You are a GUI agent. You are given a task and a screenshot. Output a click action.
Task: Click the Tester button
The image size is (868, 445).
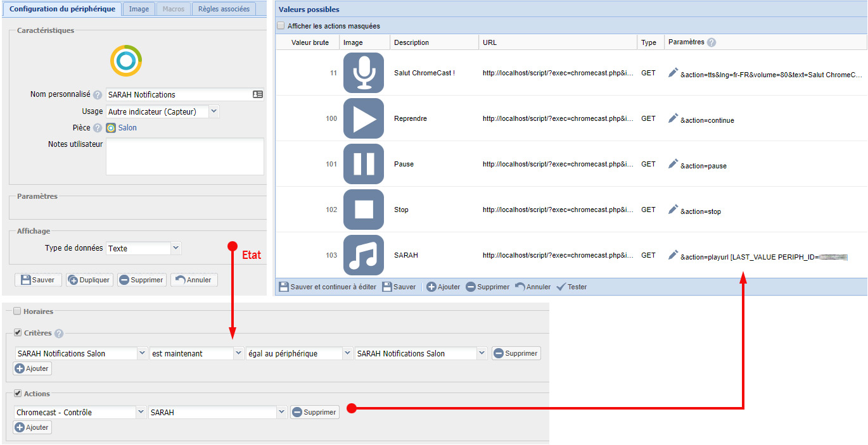click(x=571, y=287)
